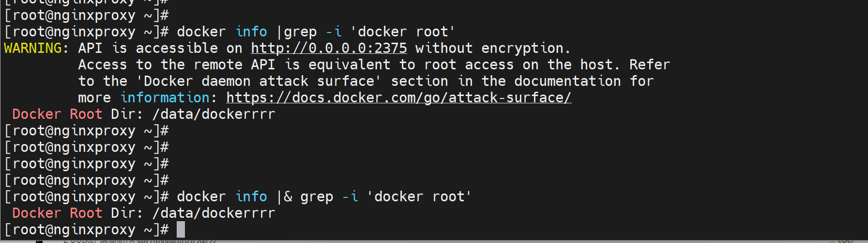
Task: Open the http://0.0.0.0:2375 link
Action: point(329,49)
